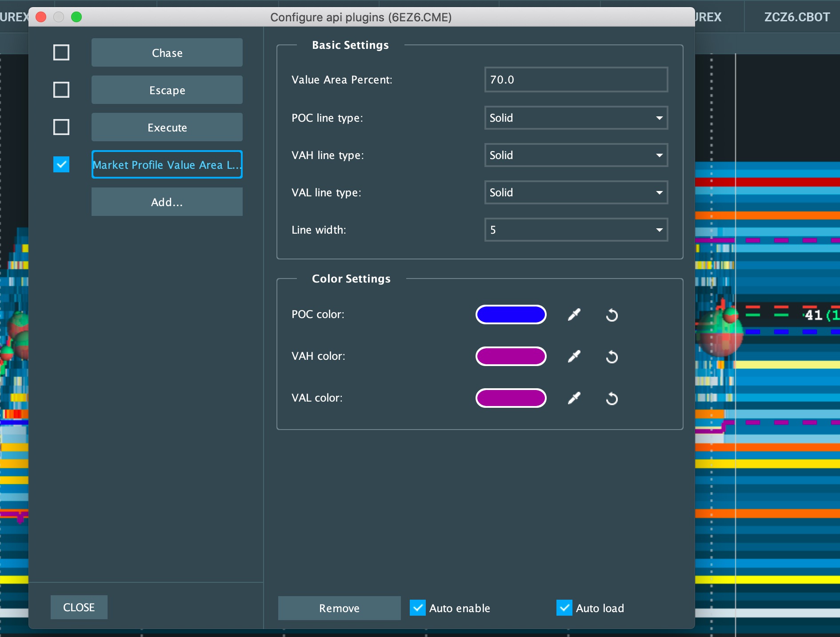Click the green zoom window button
This screenshot has height=637, width=840.
click(x=76, y=17)
